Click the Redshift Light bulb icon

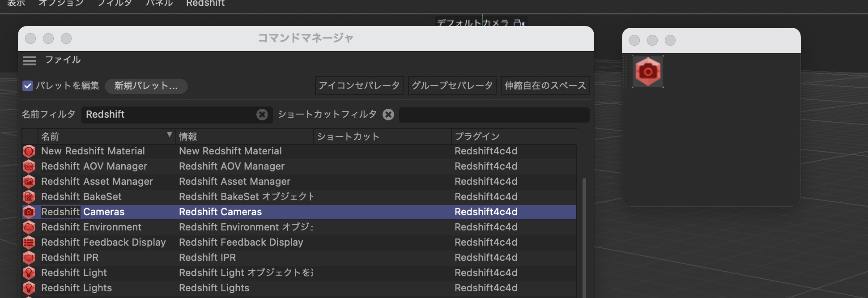pos(29,273)
